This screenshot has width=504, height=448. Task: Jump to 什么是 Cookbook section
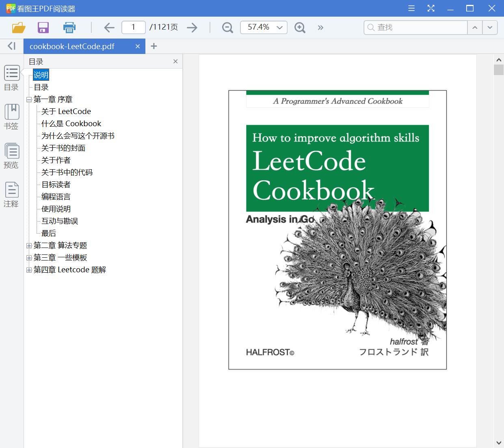click(71, 124)
